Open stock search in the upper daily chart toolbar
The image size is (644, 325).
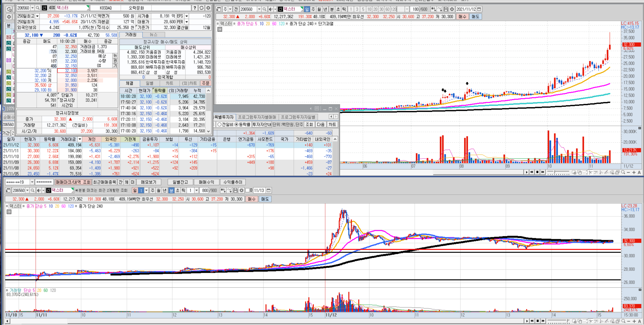265,9
